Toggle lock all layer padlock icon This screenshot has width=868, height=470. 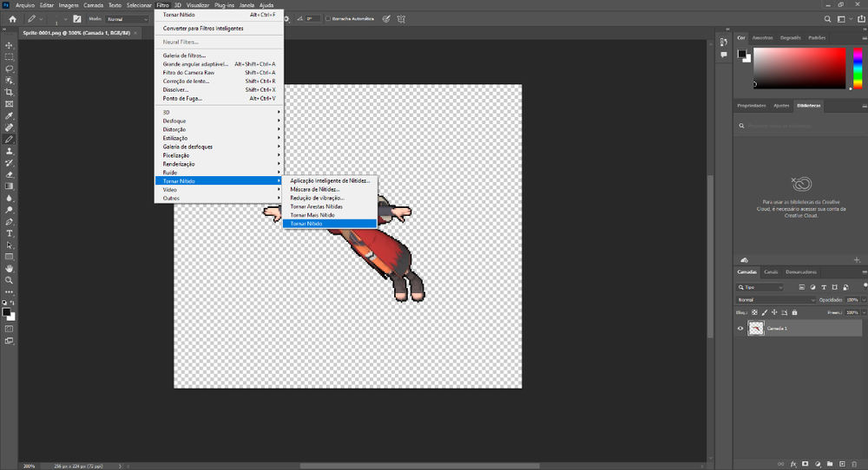[x=794, y=312]
